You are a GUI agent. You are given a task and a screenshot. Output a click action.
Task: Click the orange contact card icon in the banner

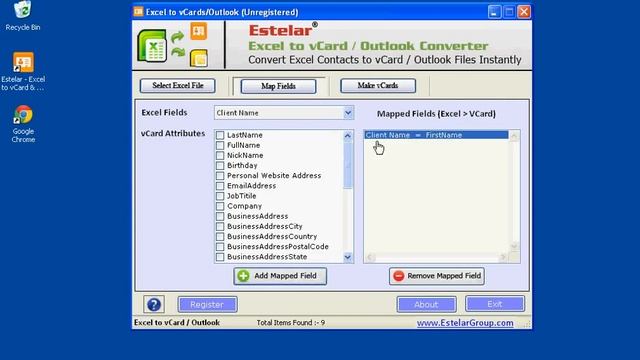pos(199,31)
